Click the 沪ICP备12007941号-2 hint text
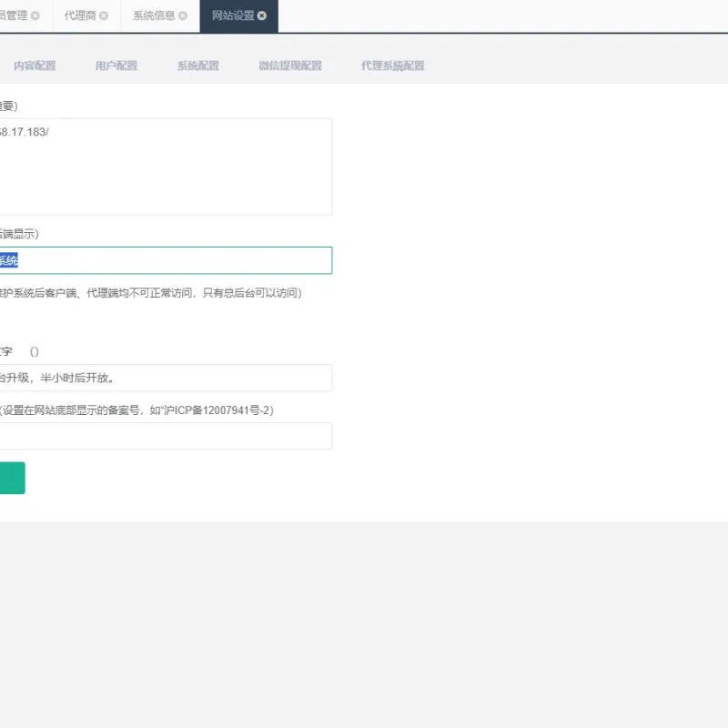728x728 pixels. [x=217, y=410]
